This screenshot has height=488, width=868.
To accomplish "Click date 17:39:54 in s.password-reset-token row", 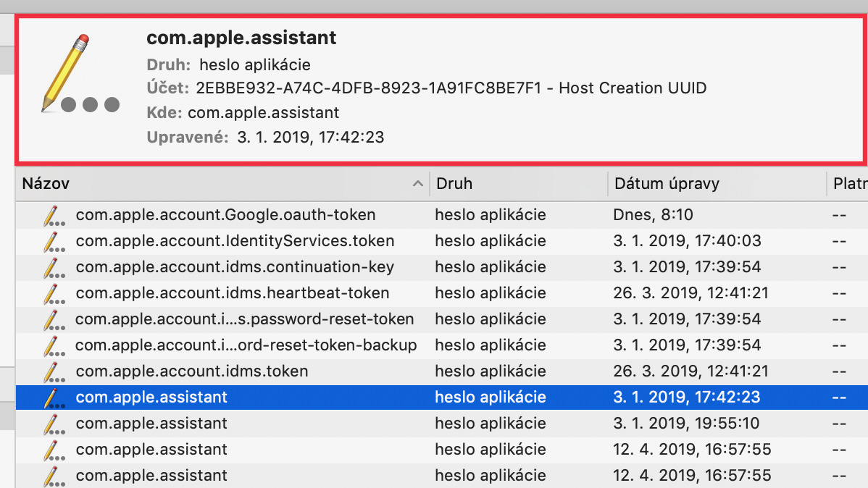I will [x=687, y=319].
